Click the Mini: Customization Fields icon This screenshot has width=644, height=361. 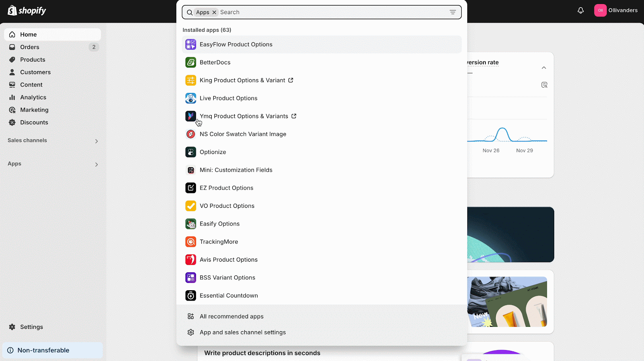click(x=191, y=170)
